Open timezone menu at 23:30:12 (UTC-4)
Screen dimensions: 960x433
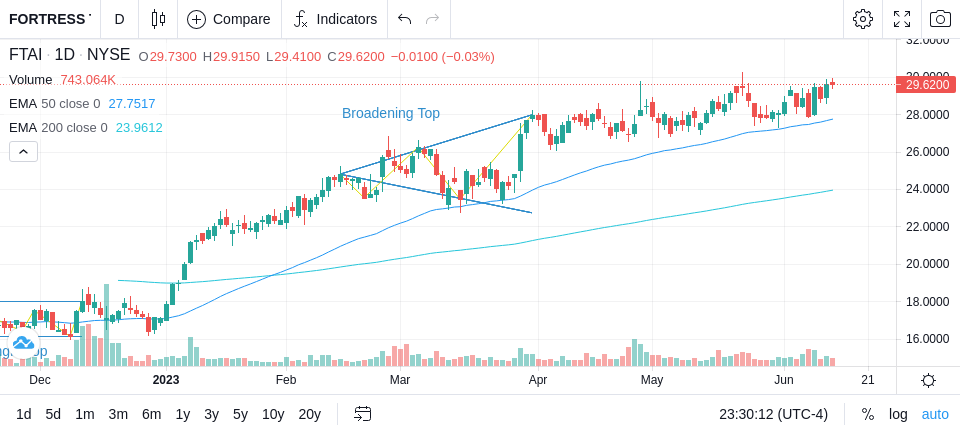pyautogui.click(x=773, y=415)
